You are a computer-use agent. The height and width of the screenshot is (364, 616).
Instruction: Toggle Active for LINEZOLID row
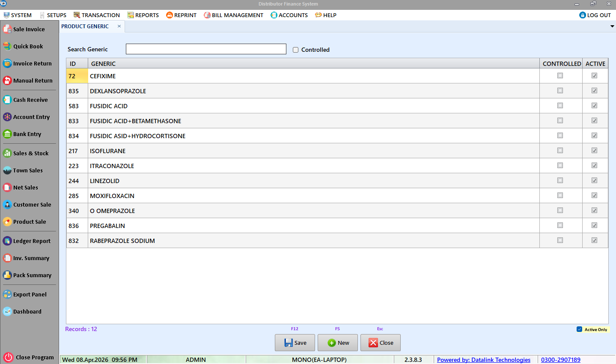pos(594,181)
